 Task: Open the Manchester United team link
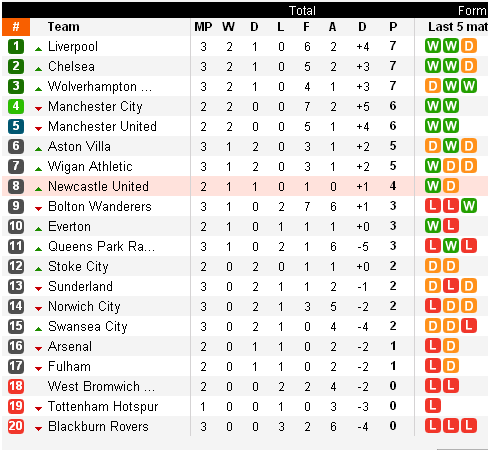(102, 126)
